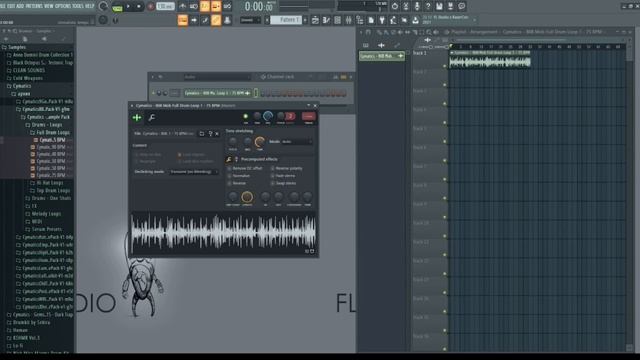
Task: Click the tempo display field
Action: click(x=165, y=6)
